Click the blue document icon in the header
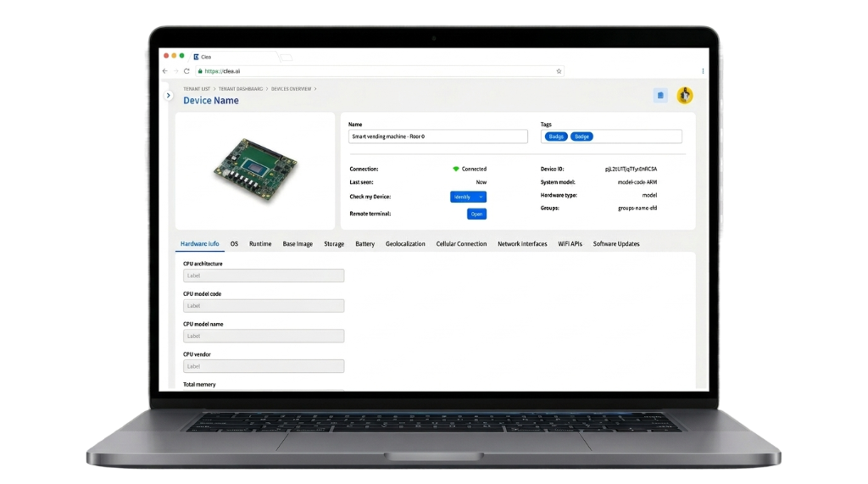 (660, 96)
